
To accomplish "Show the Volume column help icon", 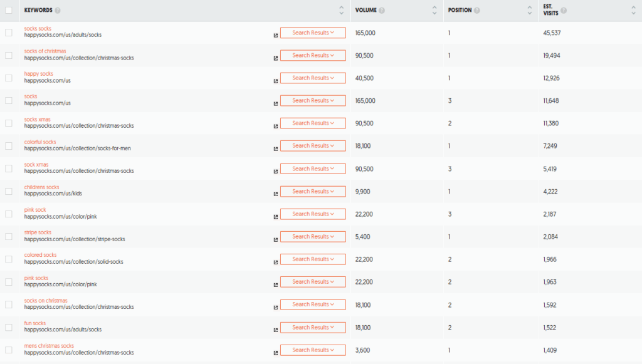I will click(x=382, y=10).
